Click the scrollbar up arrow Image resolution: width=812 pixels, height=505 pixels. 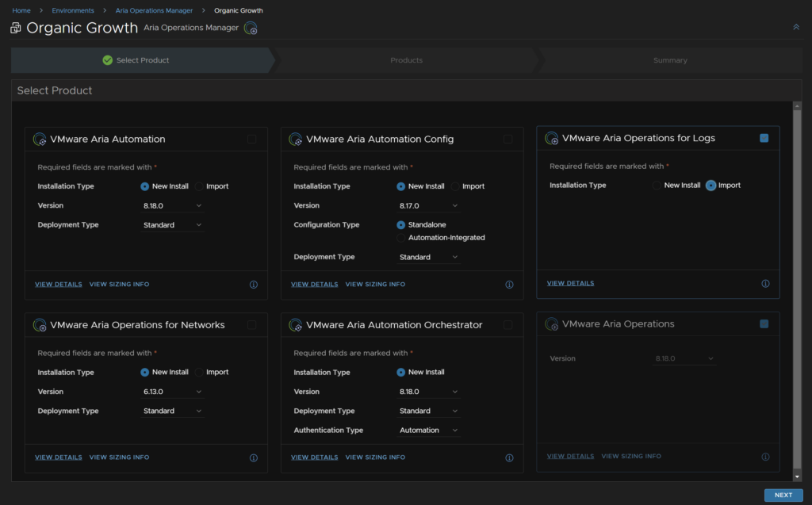[797, 105]
